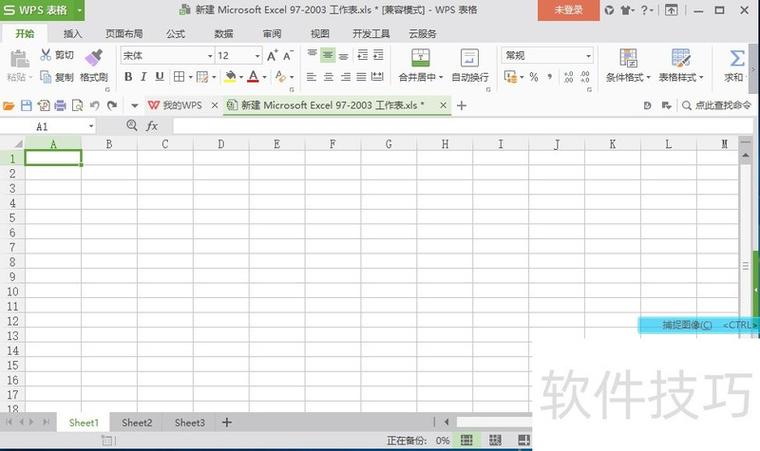Increase font size with larger A
Screen dimensions: 760x451
272,55
